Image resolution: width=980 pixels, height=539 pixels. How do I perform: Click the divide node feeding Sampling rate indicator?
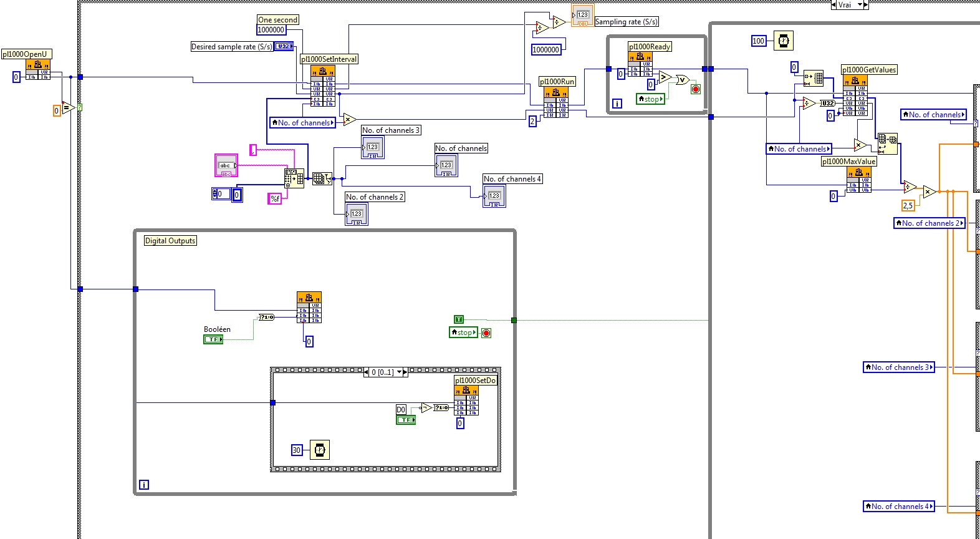pyautogui.click(x=559, y=22)
